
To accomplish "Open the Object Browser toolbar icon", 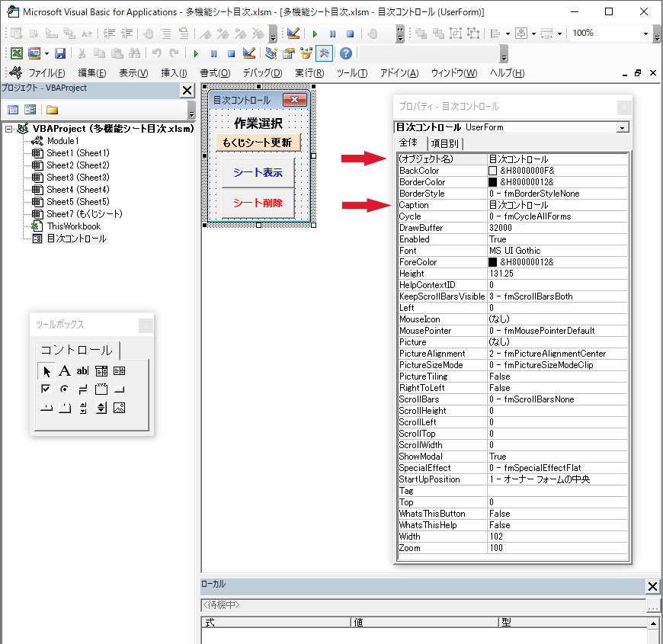I will pos(306,53).
